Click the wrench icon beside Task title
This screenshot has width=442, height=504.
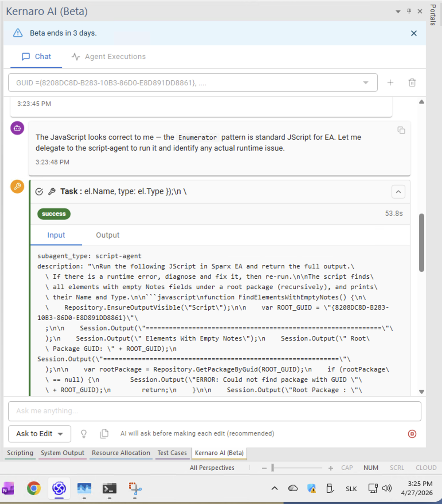(x=52, y=192)
